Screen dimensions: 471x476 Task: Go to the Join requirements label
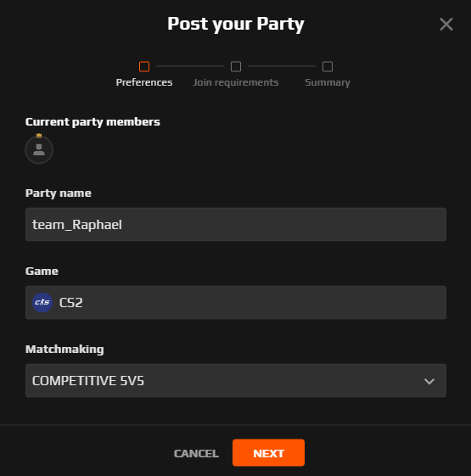point(236,82)
